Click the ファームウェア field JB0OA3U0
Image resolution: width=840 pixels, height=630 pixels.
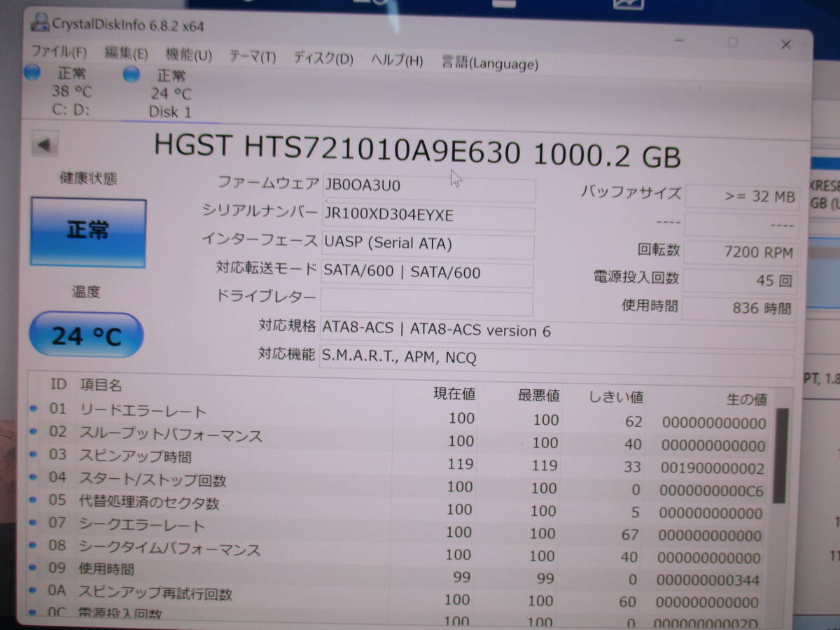[428, 189]
